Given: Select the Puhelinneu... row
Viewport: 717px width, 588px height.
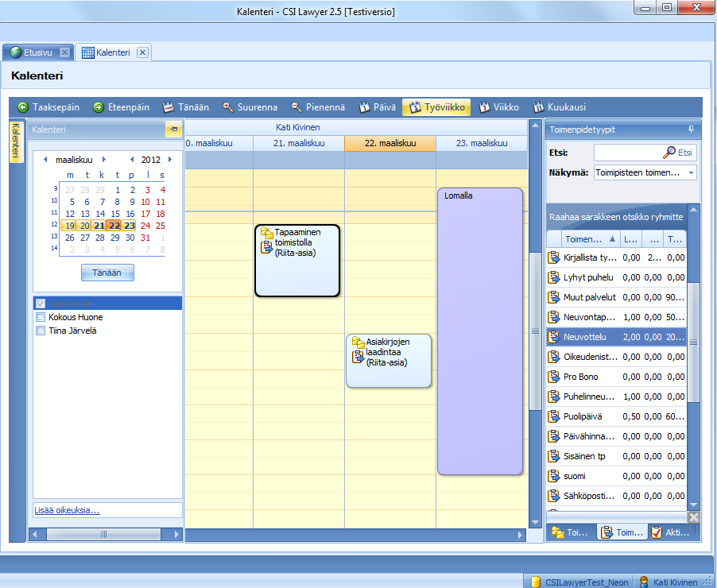Looking at the screenshot, I should [x=616, y=397].
